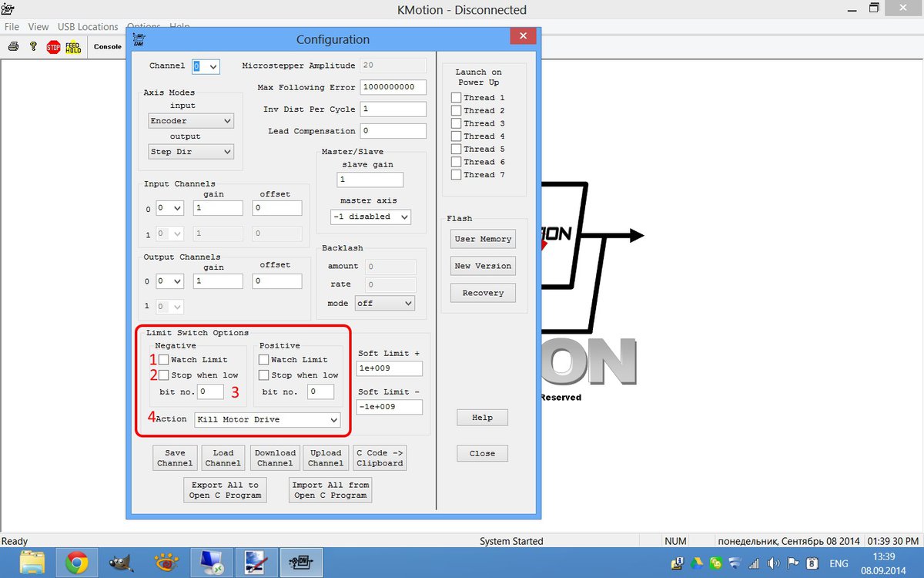Check Positive Stop when low option
This screenshot has height=578, width=924.
pyautogui.click(x=263, y=375)
